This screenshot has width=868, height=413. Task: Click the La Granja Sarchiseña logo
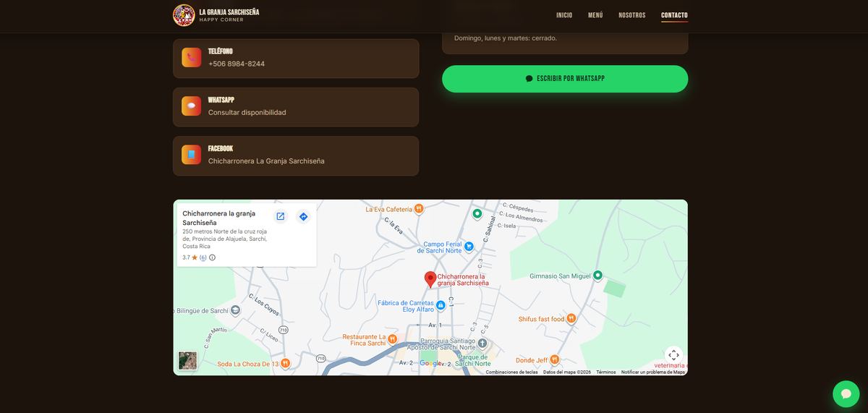click(184, 15)
